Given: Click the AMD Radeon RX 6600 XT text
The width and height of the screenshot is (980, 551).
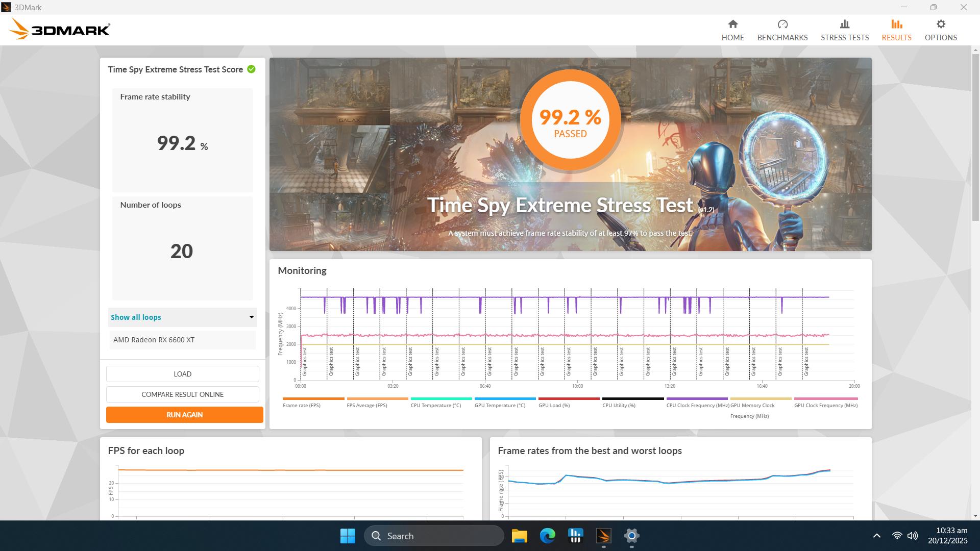Looking at the screenshot, I should [x=154, y=340].
